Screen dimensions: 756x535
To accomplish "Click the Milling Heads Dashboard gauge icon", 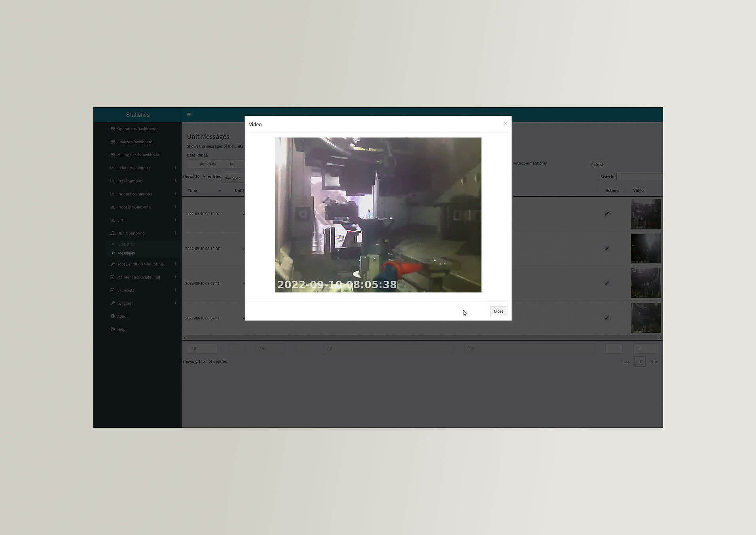I will (x=113, y=155).
